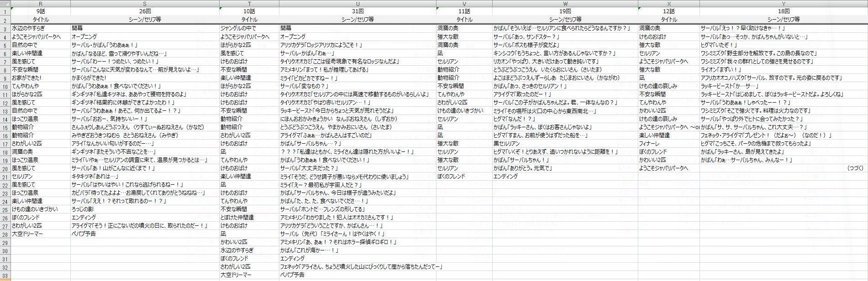Select column T by its header

[x=249, y=3]
